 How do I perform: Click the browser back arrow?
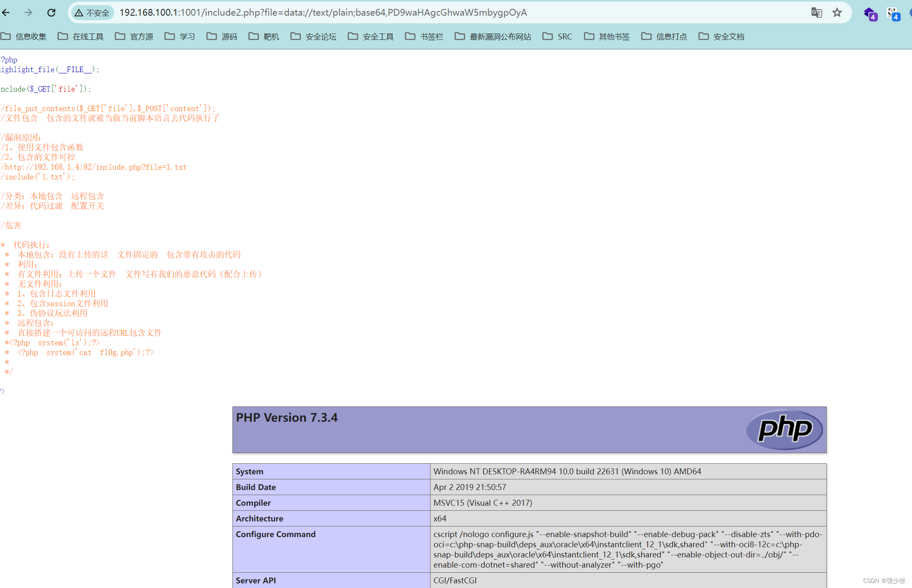point(6,13)
